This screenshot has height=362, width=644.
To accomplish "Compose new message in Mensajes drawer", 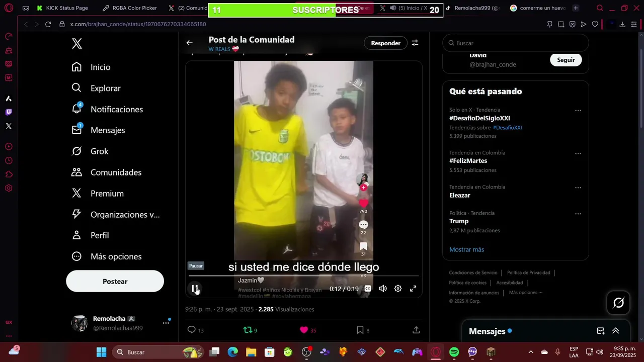I will click(601, 331).
